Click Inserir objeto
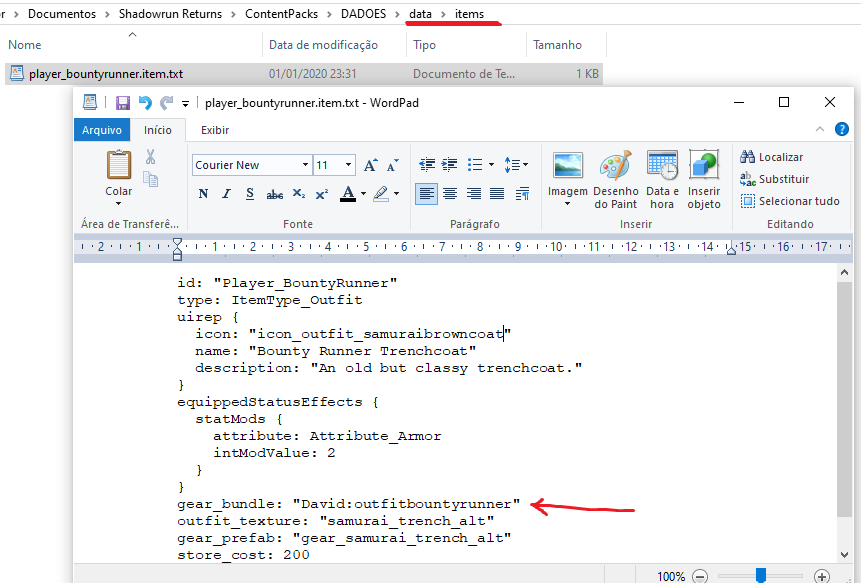Screen dimensions: 861x583 point(704,180)
